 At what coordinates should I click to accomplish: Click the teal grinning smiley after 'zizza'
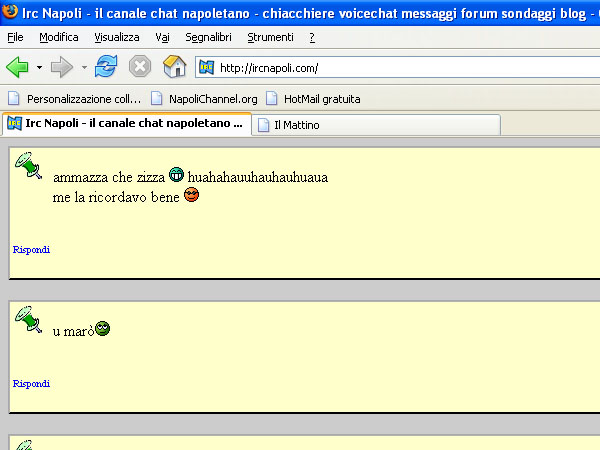[x=176, y=174]
